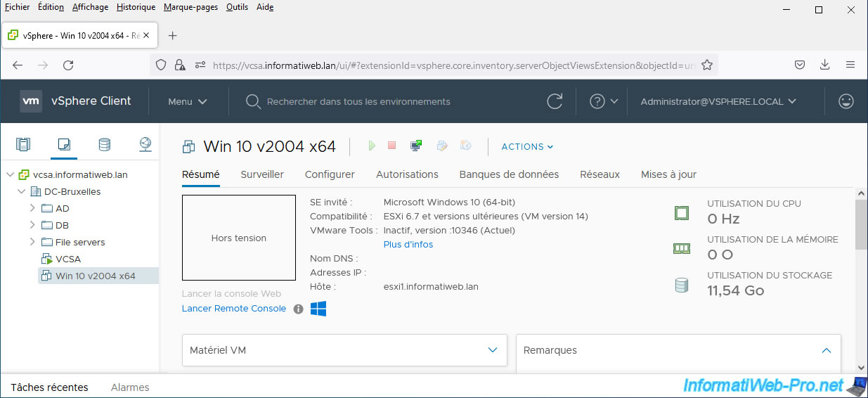The image size is (868, 398).
Task: Click the launch console monitor icon
Action: (416, 146)
